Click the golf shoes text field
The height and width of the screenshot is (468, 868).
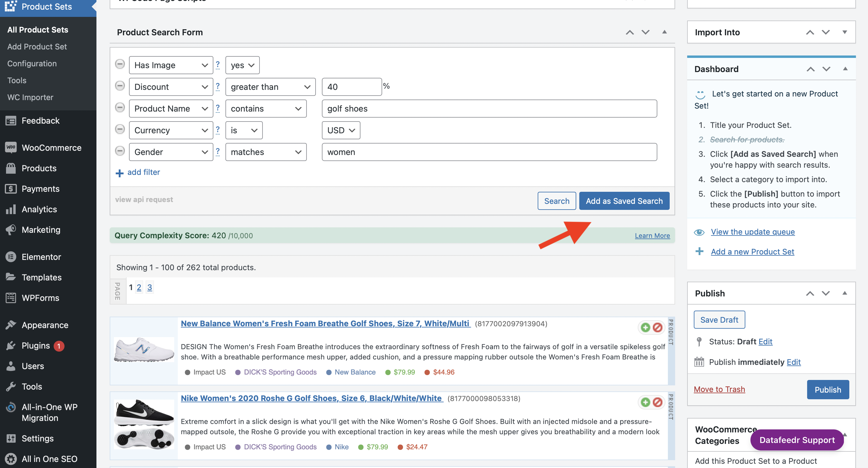coord(489,109)
